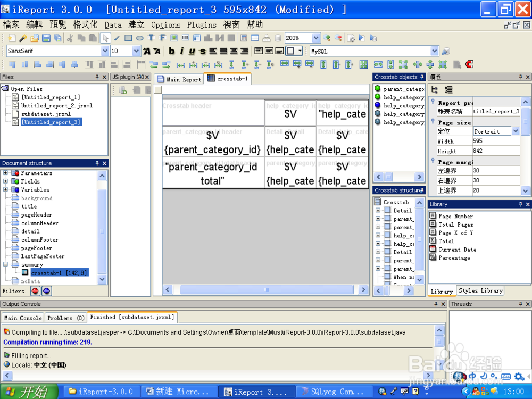
Task: Toggle the blue filter button in Document structure
Action: 46,291
